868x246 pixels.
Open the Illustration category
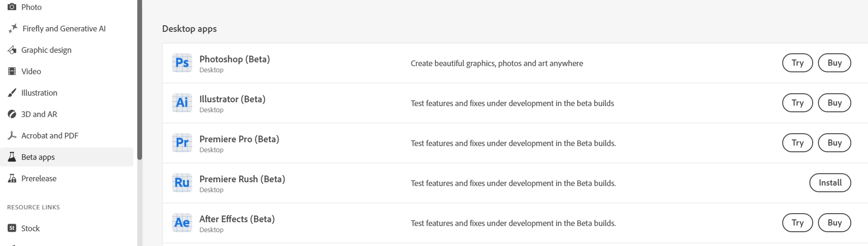pyautogui.click(x=39, y=93)
